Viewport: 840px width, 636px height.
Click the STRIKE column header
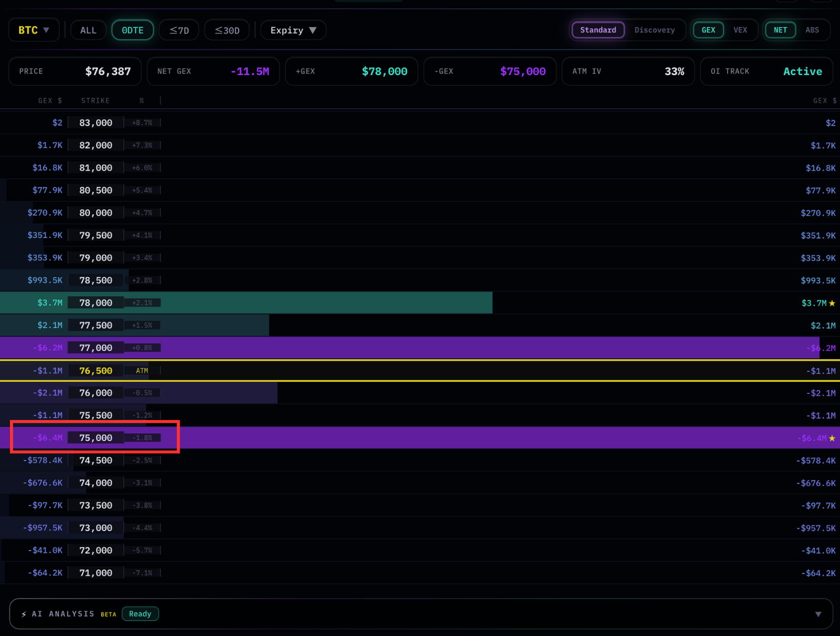(x=96, y=100)
